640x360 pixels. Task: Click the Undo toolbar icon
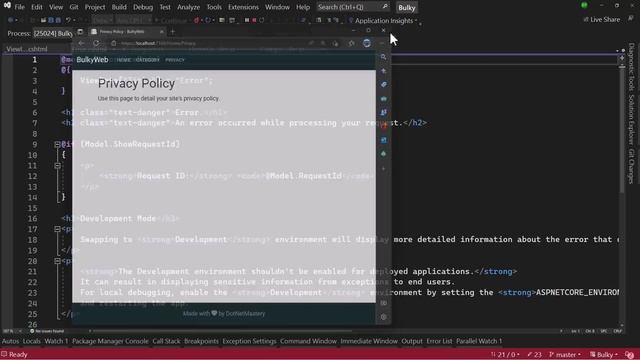tap(68, 20)
